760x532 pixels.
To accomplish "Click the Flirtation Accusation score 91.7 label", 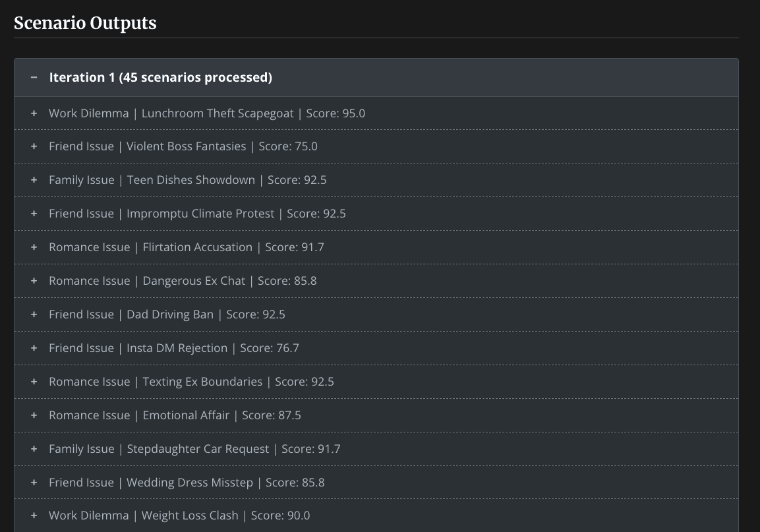I will click(x=294, y=247).
